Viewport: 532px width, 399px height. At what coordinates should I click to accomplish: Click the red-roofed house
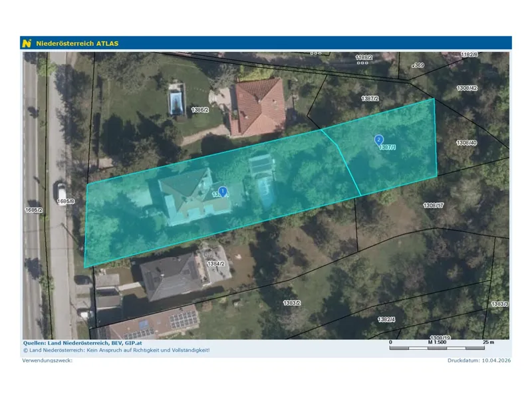pyautogui.click(x=257, y=107)
